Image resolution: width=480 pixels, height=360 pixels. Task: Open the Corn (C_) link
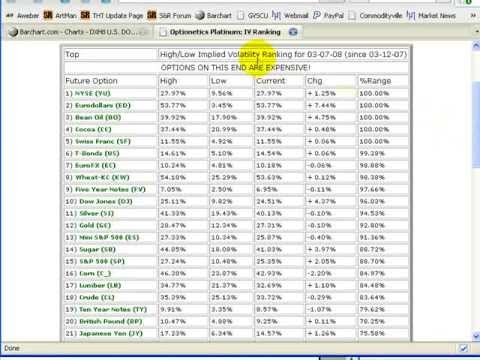pyautogui.click(x=95, y=274)
